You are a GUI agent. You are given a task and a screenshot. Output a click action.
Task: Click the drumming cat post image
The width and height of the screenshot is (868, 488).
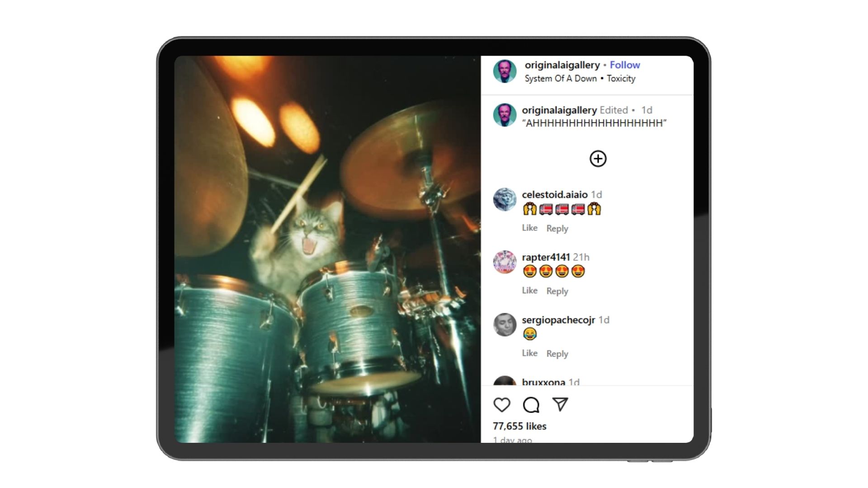(327, 249)
